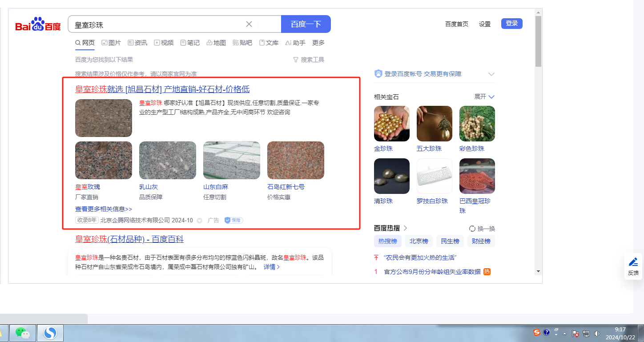This screenshot has height=342, width=644.
Task: Switch to the 图片 tab
Action: point(111,43)
